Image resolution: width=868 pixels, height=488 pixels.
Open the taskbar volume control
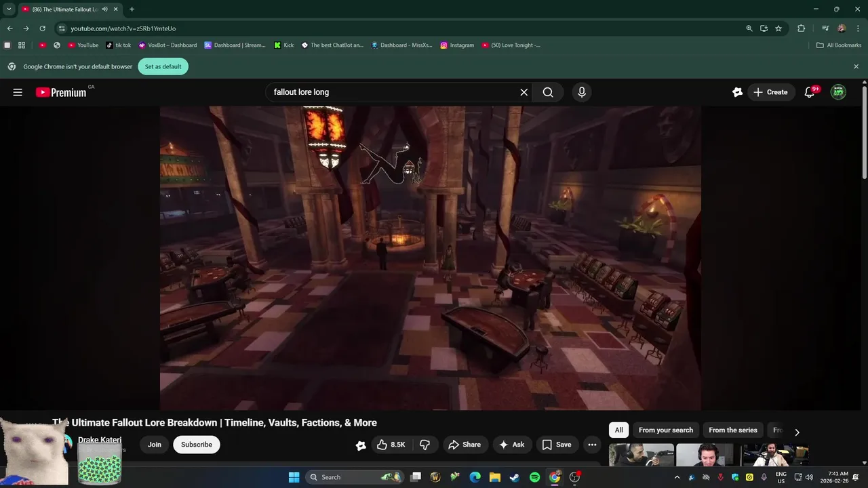tap(809, 477)
